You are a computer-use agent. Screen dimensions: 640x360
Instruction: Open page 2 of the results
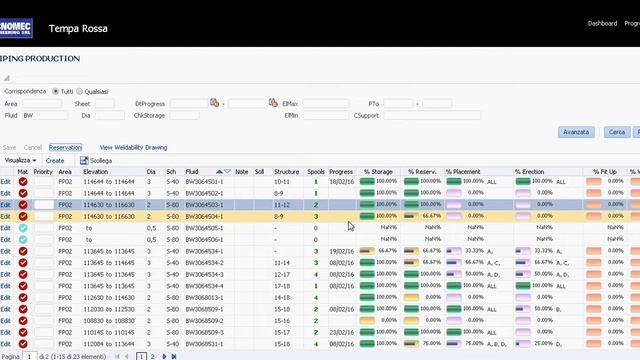tap(153, 356)
